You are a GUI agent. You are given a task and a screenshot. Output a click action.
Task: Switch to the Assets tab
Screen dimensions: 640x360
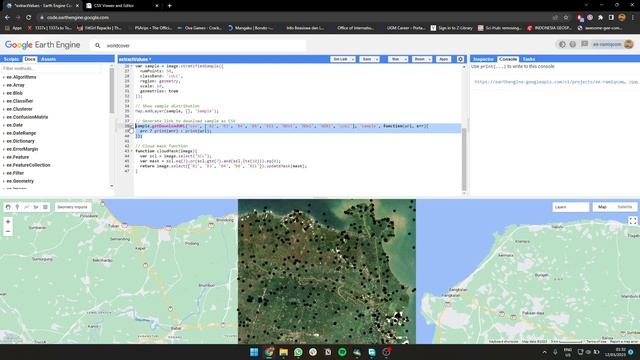click(x=48, y=59)
